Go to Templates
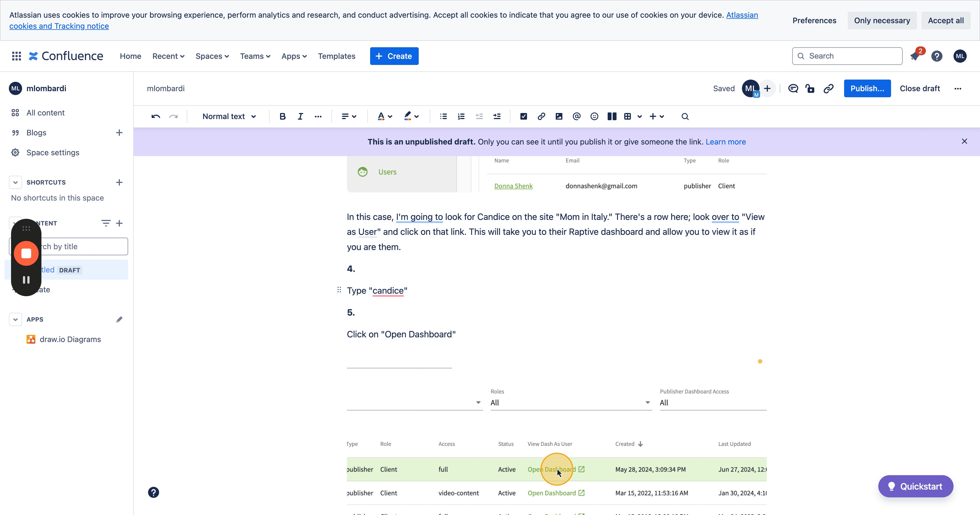 337,56
